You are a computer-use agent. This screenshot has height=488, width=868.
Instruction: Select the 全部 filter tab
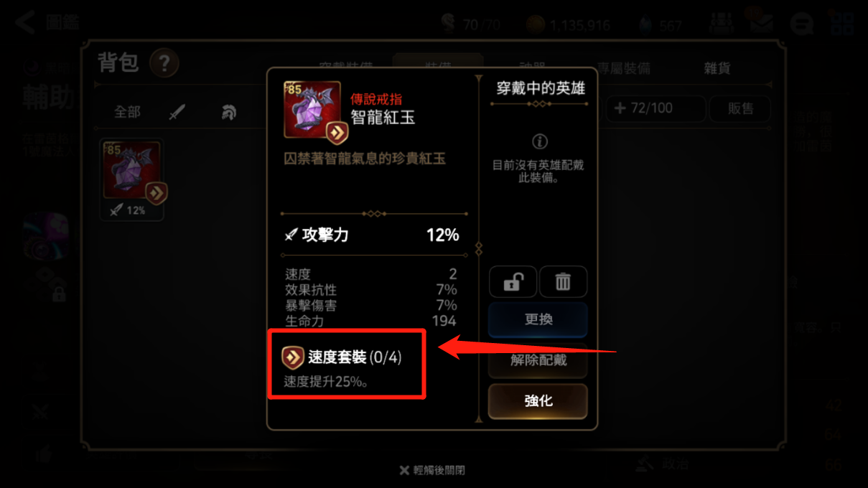click(127, 112)
